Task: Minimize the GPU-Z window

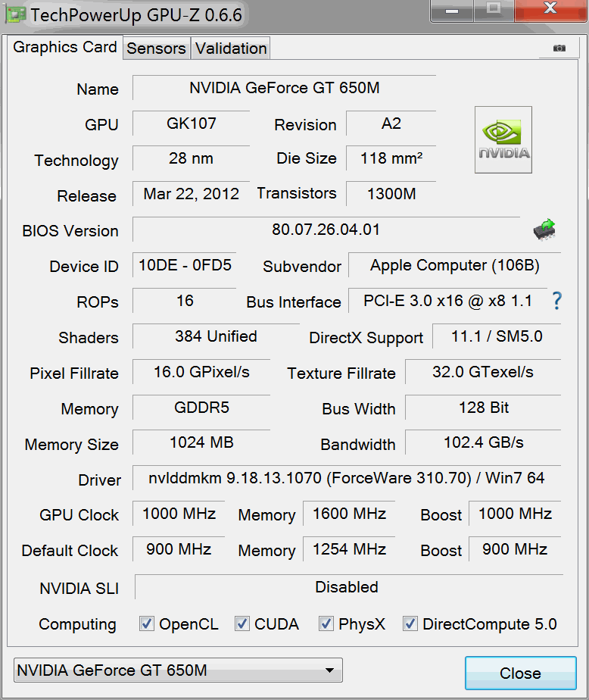Action: pyautogui.click(x=451, y=11)
